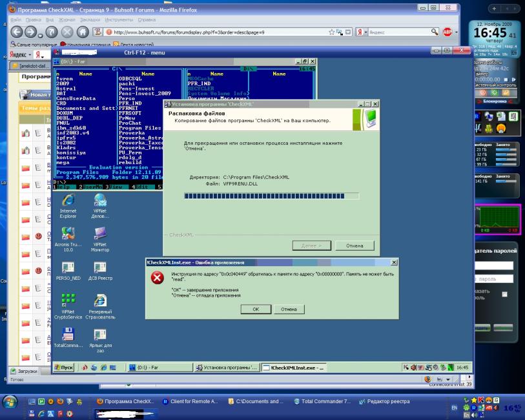Click the Firefox Home button
Screen dimensions: 525x420
pos(83,32)
